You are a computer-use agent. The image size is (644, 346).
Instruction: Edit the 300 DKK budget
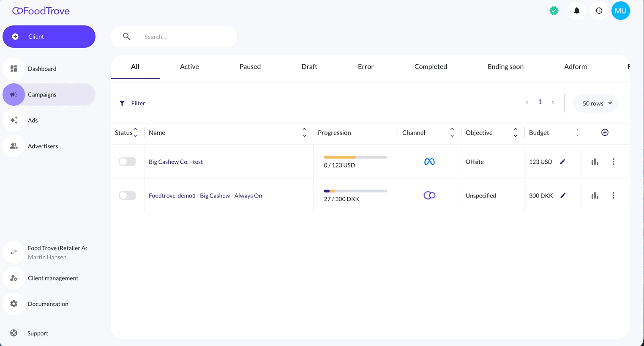click(x=563, y=195)
